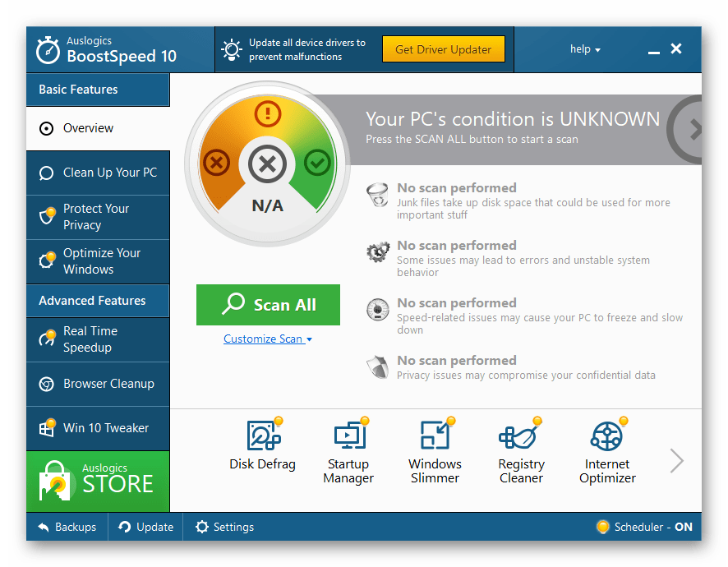Open the Overview section
Viewport: 728px width, 567px height.
tap(98, 128)
